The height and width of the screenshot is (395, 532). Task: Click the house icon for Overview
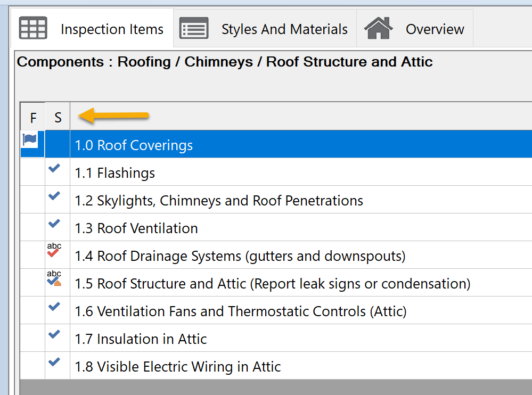coord(379,28)
